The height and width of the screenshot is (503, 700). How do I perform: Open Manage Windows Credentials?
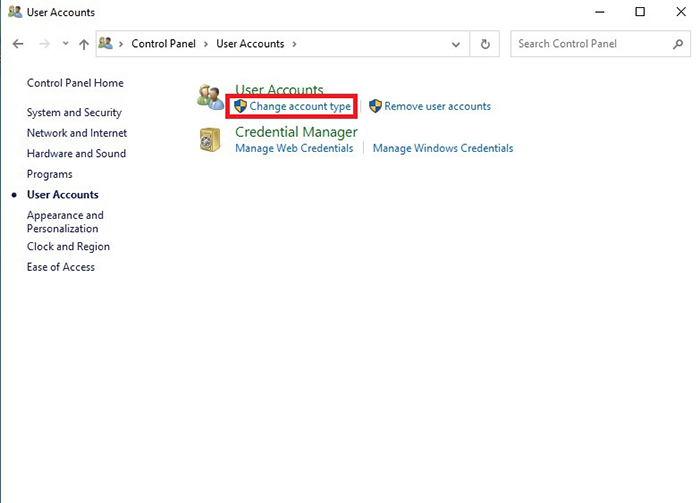click(443, 148)
